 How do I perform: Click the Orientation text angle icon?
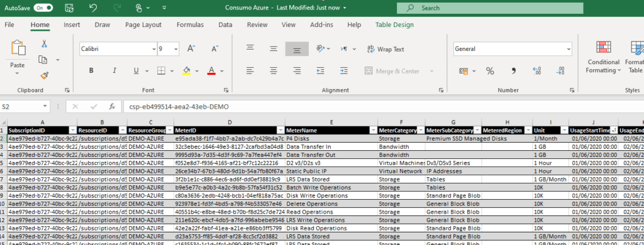pos(321,49)
